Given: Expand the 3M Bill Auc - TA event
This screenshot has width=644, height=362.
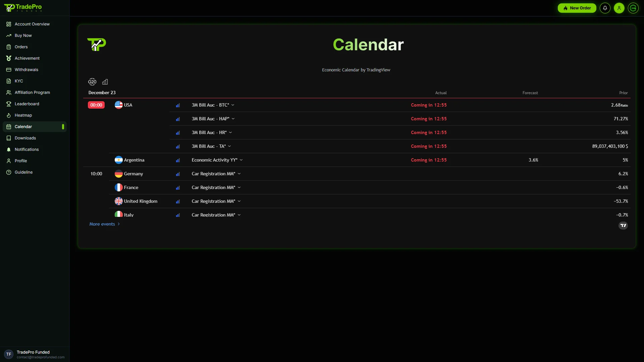Looking at the screenshot, I should [211, 146].
